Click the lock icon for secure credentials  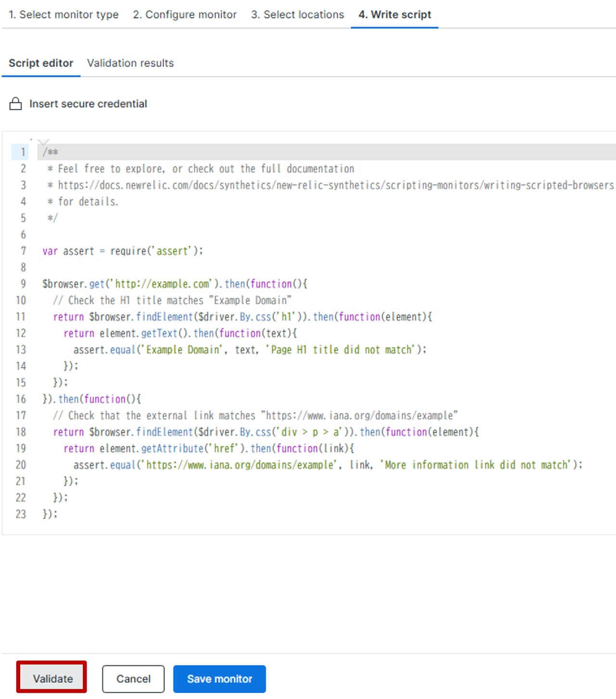[x=15, y=104]
